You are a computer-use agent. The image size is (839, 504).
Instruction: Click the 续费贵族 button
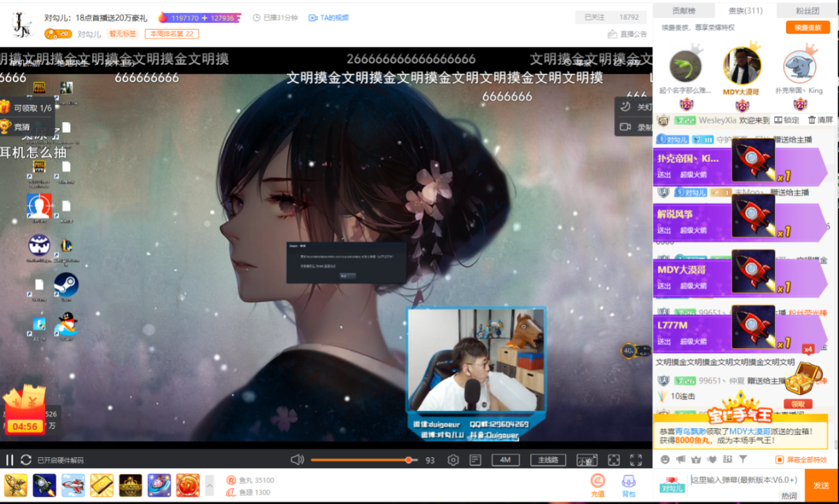click(807, 28)
